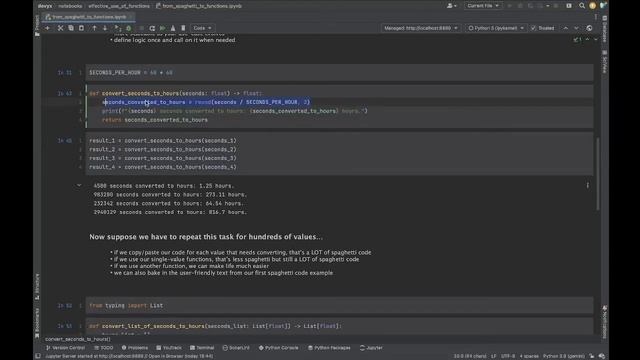Viewport: 640px width, 360px height.
Task: Open the Jupyter tool tab
Action: pos(371,348)
